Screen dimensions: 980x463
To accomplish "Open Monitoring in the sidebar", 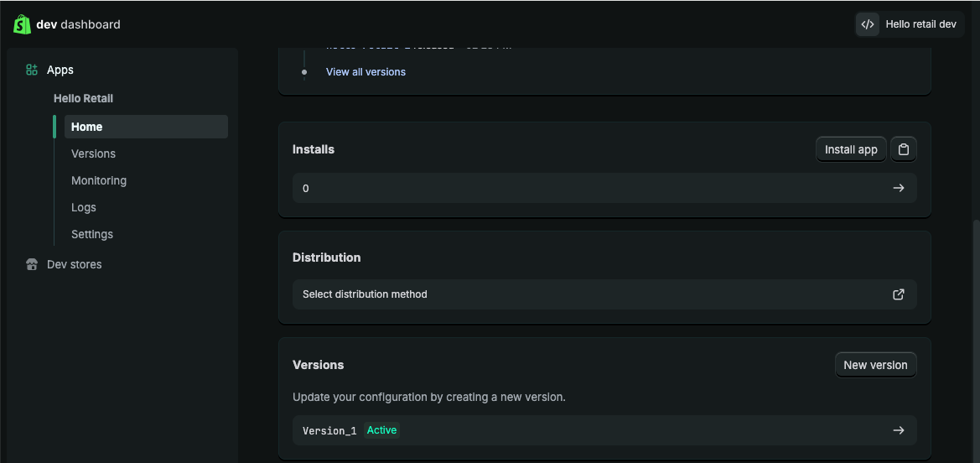I will [x=99, y=180].
